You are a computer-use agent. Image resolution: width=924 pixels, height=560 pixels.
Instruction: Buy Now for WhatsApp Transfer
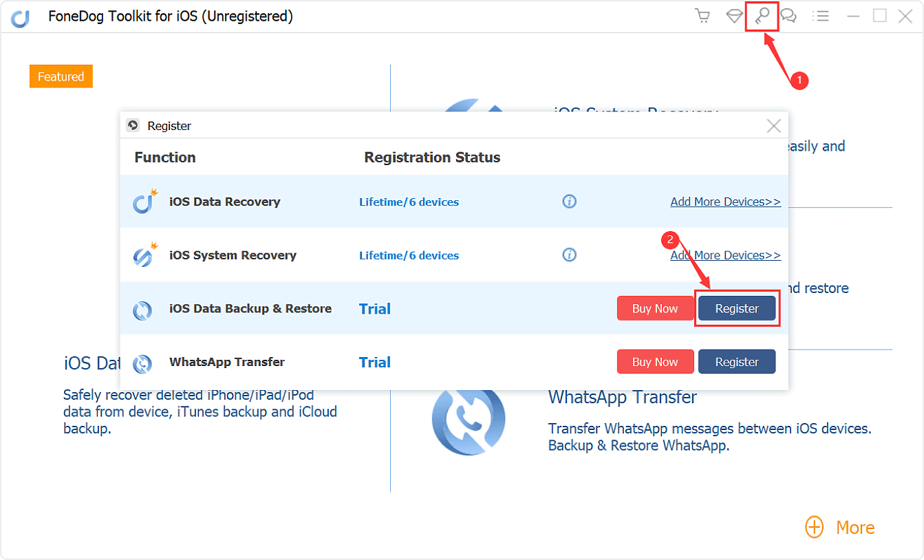(x=655, y=362)
